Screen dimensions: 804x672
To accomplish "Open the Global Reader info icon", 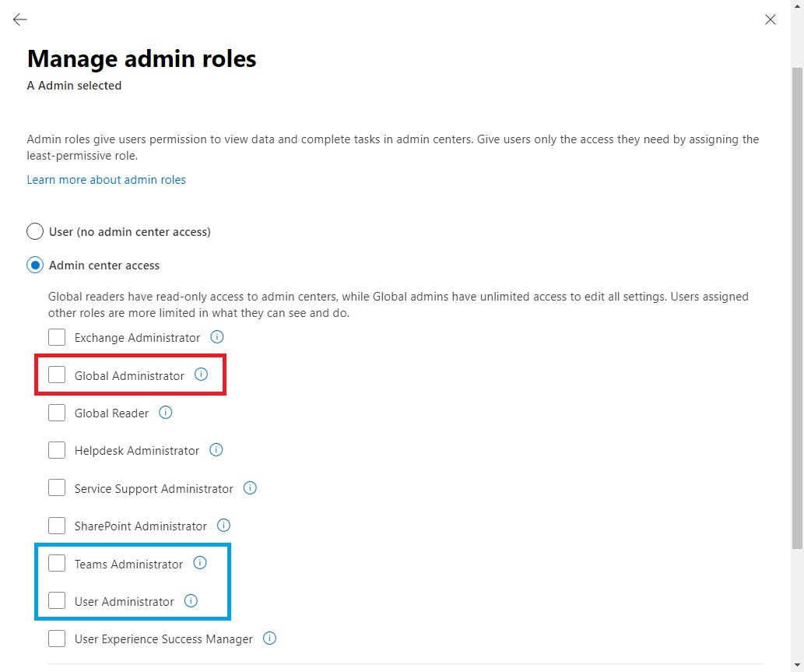I will (x=165, y=413).
